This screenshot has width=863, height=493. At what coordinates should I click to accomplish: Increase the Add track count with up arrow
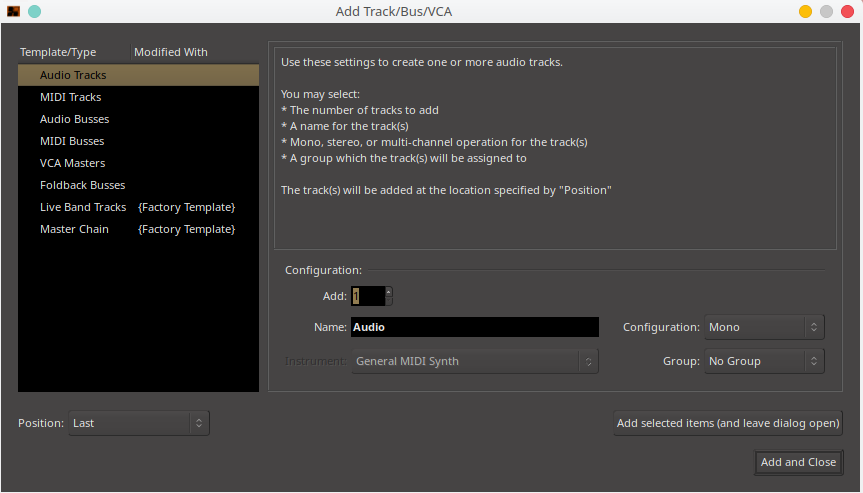tap(389, 291)
